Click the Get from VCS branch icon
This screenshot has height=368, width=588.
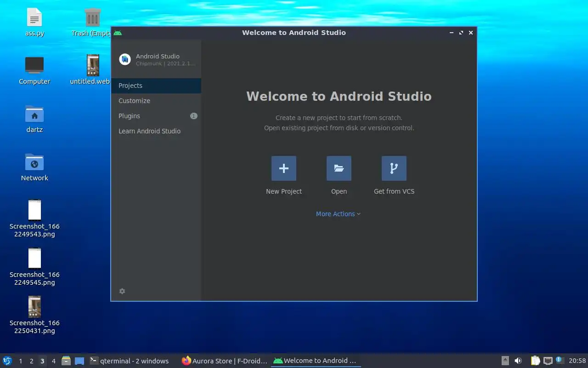coord(394,168)
